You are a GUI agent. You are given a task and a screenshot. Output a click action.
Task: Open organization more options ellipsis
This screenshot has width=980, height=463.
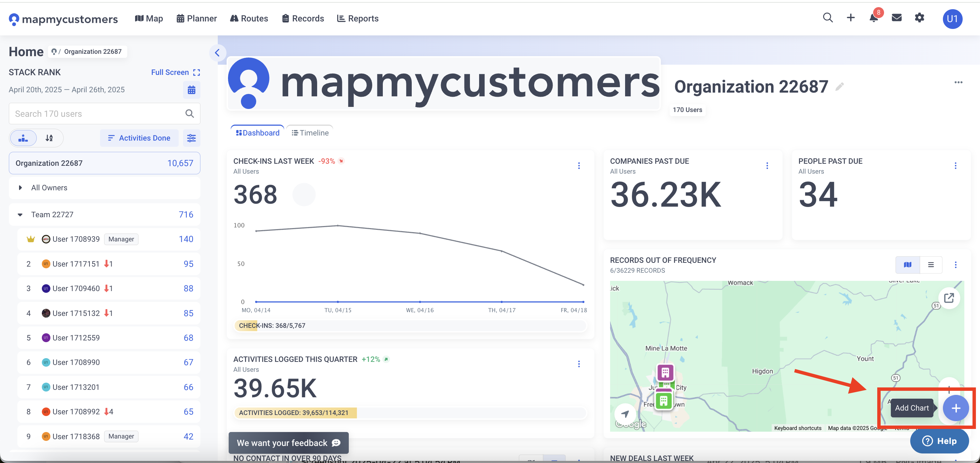(x=958, y=82)
